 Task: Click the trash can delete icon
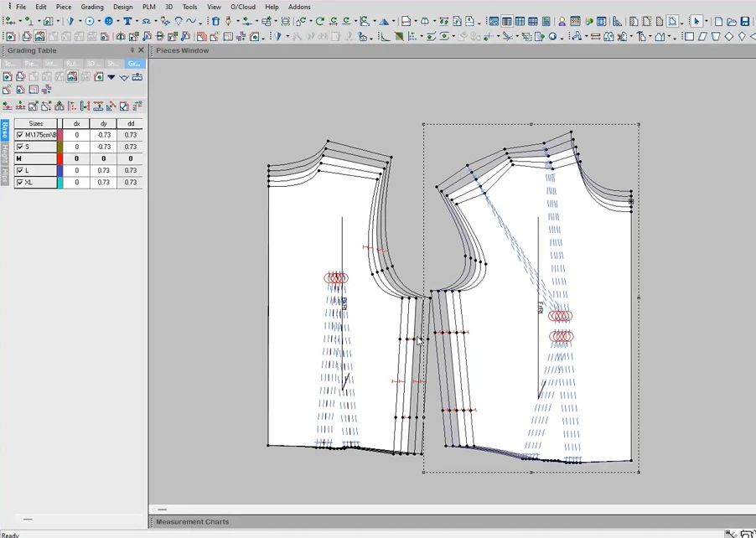coord(215,21)
